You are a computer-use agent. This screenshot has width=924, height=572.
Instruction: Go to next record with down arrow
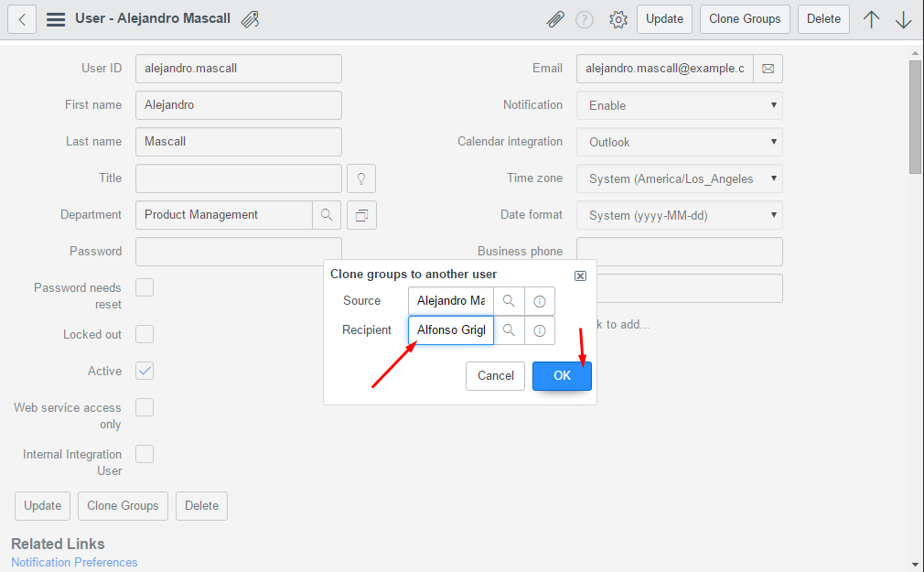pos(904,19)
